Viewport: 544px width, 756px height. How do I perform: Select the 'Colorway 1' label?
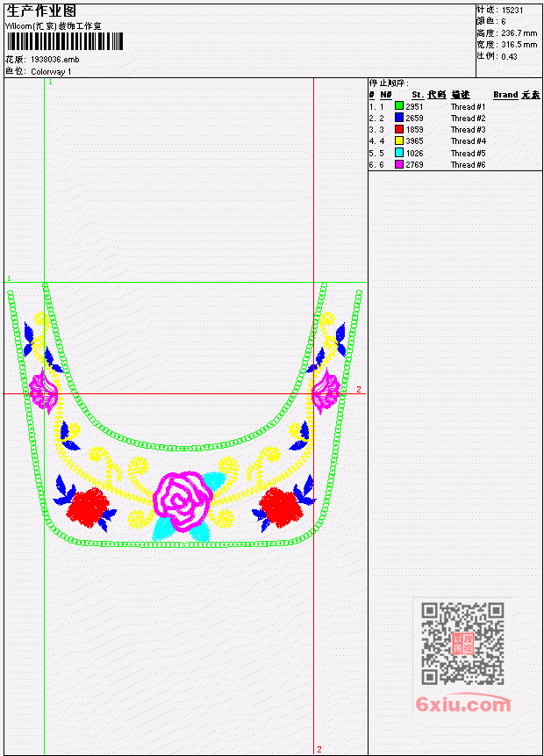click(51, 71)
